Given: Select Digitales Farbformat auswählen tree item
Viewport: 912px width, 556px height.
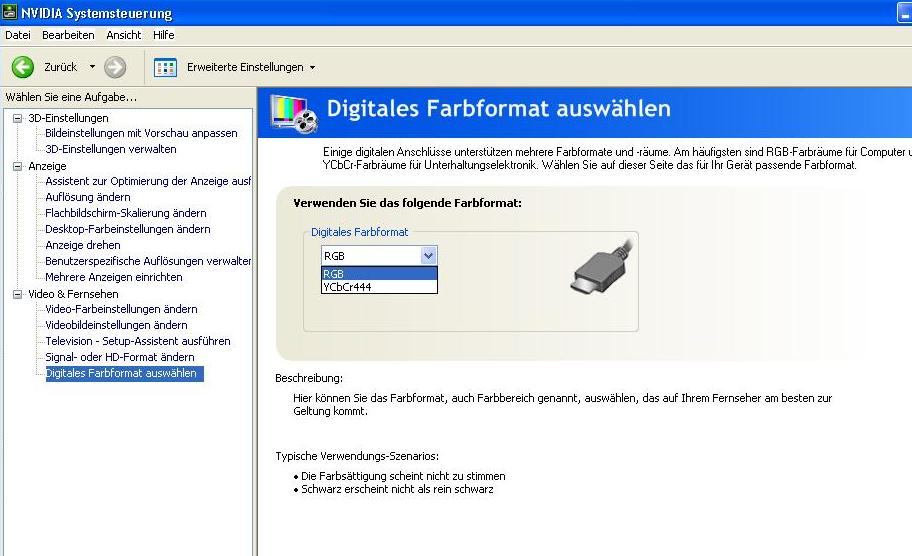Looking at the screenshot, I should coord(124,373).
